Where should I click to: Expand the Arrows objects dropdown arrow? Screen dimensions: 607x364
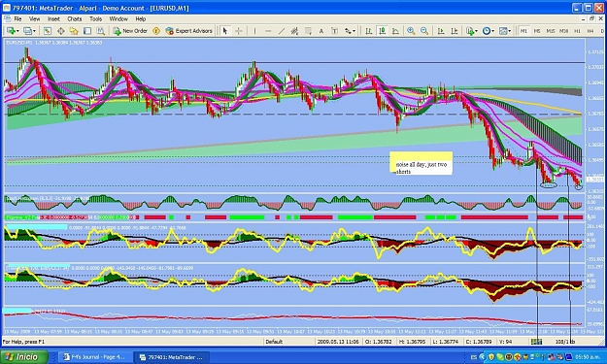[354, 31]
